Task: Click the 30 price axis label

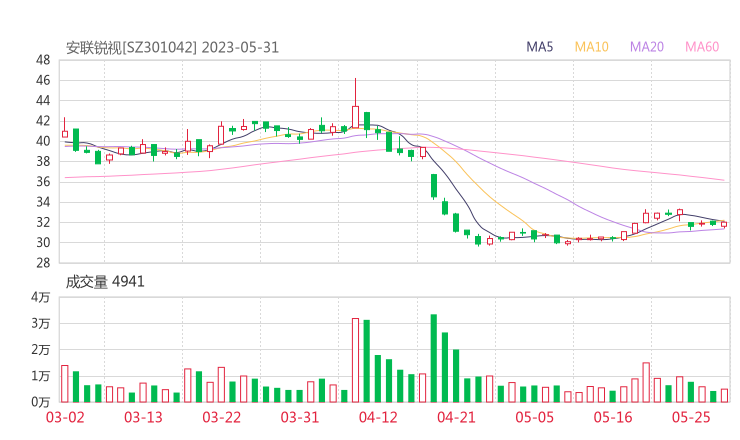Action: click(x=43, y=243)
